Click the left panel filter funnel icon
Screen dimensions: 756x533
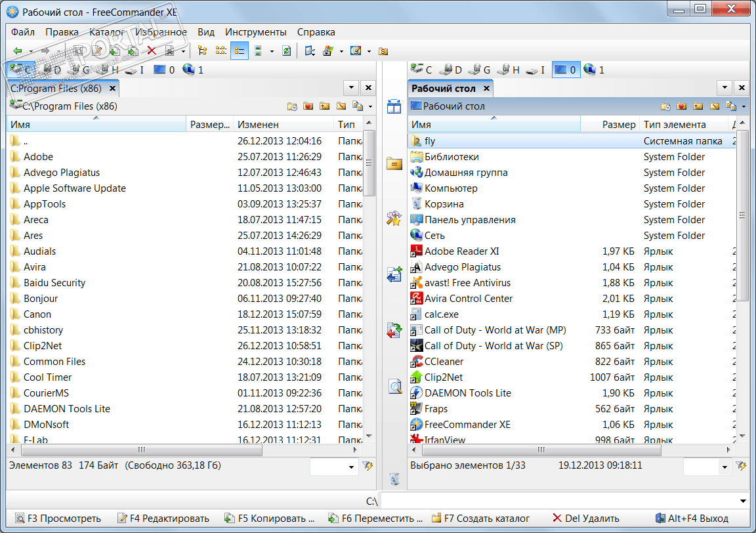click(367, 466)
